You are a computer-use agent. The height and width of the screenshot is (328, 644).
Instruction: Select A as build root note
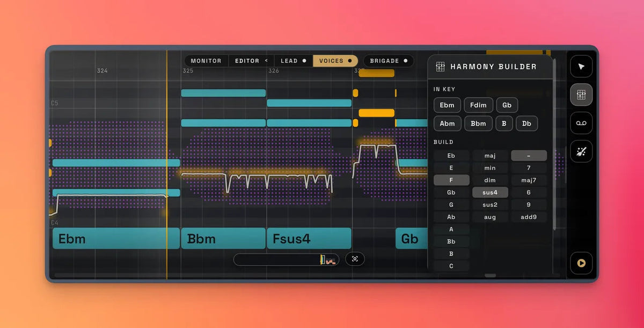(x=451, y=229)
